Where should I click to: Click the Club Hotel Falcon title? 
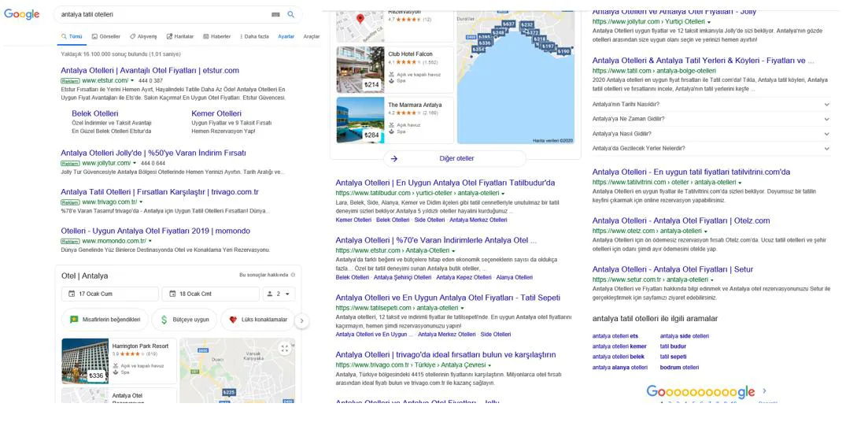410,54
